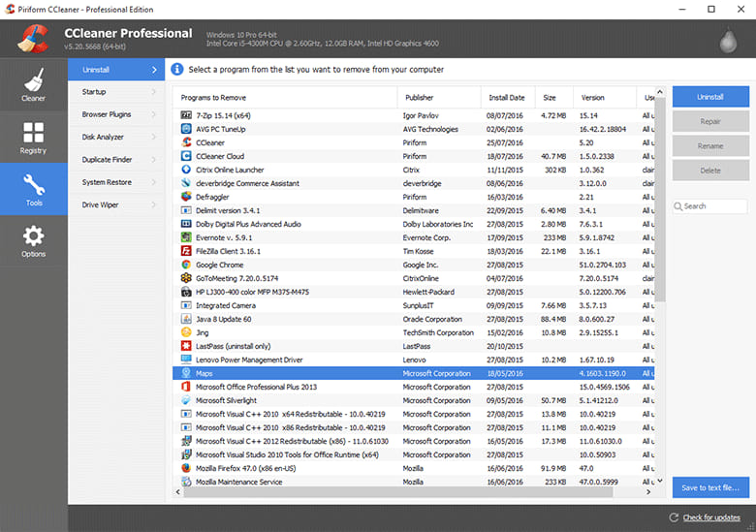Expand the Drive Wiper chevron
This screenshot has width=756, height=532.
[154, 204]
